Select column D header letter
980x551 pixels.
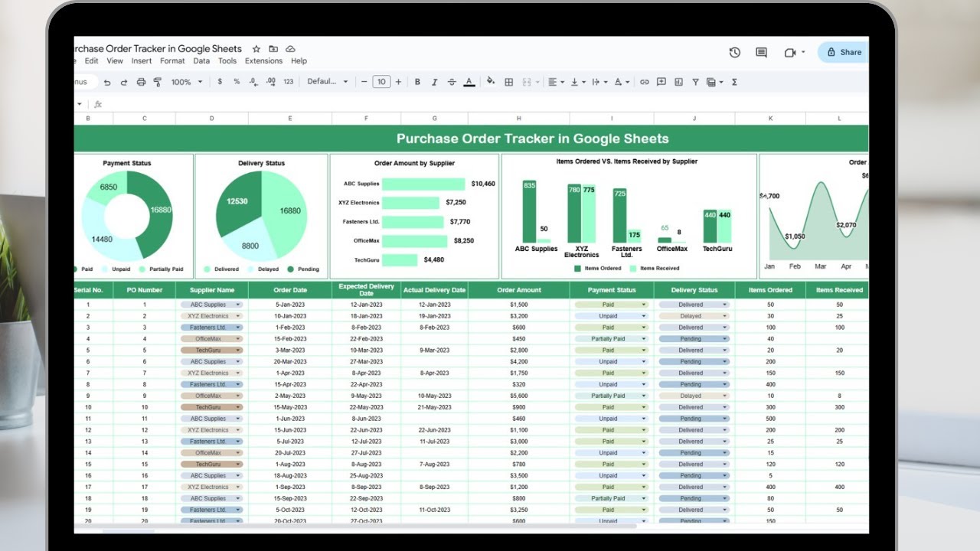pyautogui.click(x=212, y=119)
